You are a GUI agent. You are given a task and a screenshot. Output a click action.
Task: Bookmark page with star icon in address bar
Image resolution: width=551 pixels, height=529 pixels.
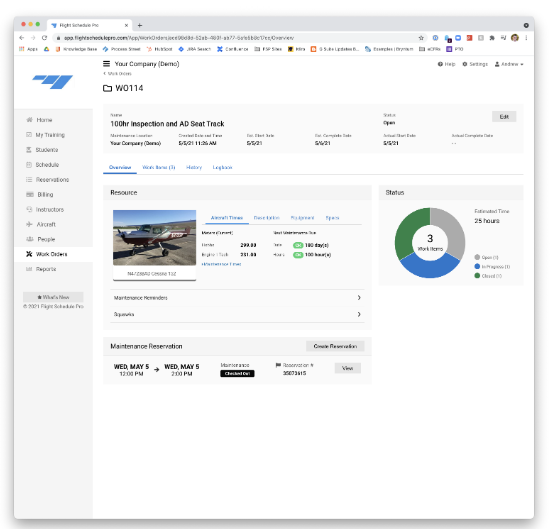coord(421,38)
